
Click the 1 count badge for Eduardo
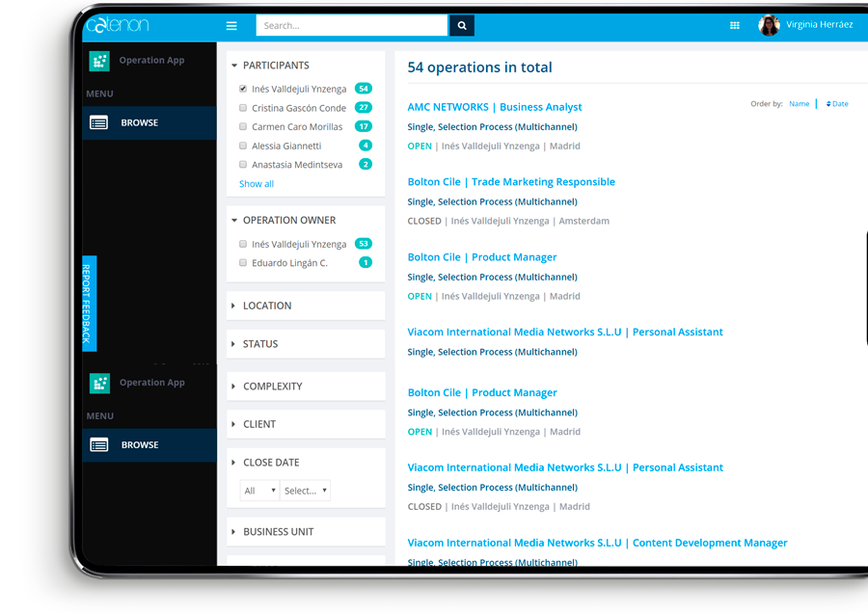coord(366,262)
